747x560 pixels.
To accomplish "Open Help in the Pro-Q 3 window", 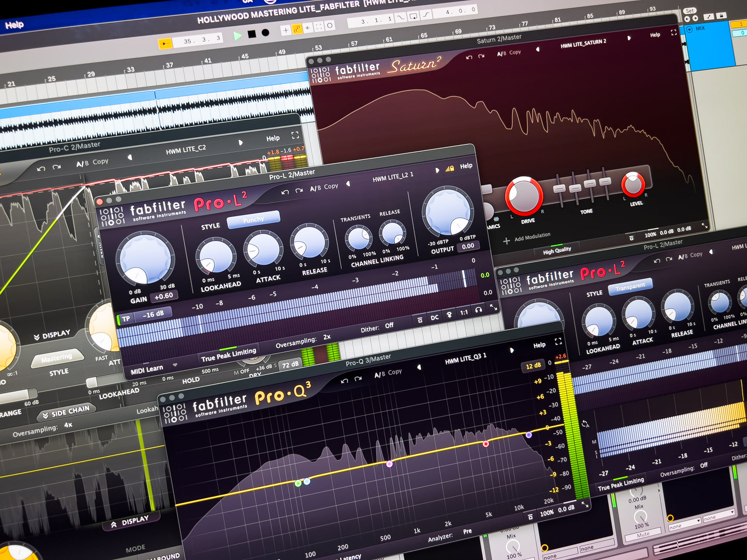I will tap(539, 345).
